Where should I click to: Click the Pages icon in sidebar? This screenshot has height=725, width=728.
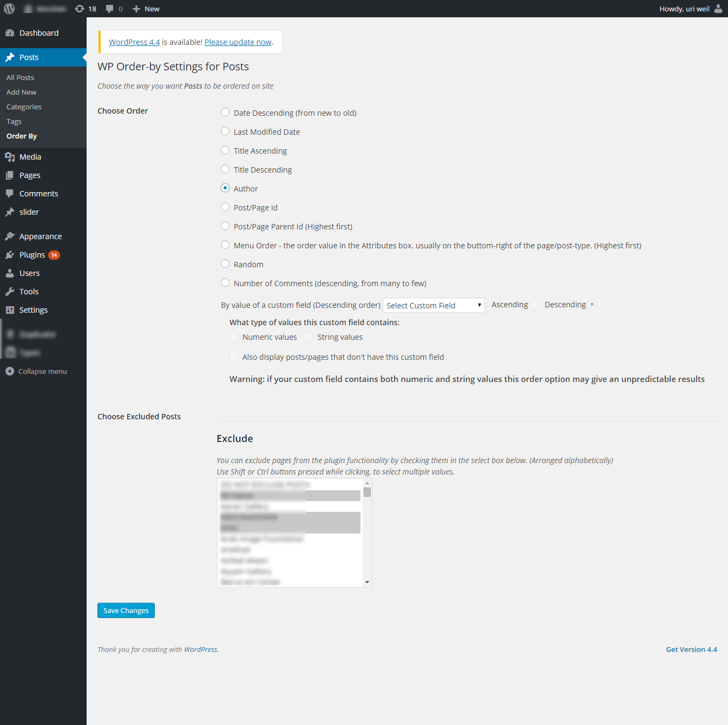click(x=10, y=175)
